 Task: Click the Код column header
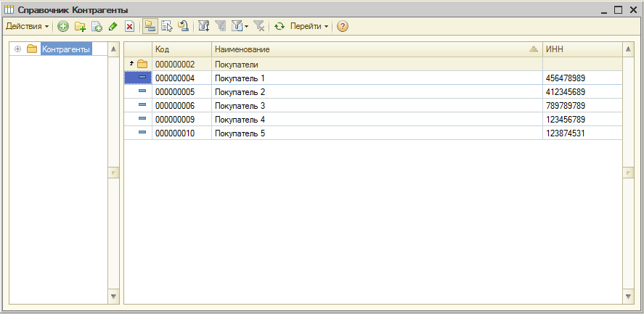(x=181, y=49)
